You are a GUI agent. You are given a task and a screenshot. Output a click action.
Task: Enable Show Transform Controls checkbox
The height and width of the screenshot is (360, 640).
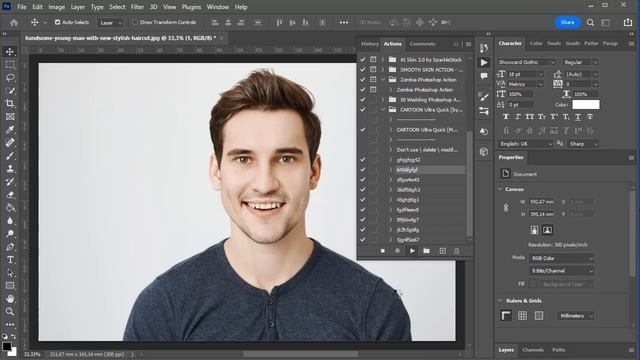click(x=135, y=22)
